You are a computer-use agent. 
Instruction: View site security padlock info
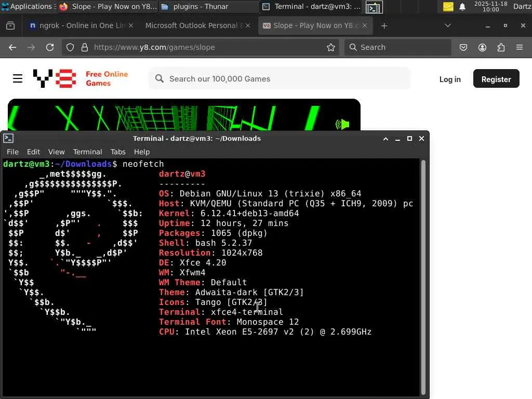click(x=85, y=47)
